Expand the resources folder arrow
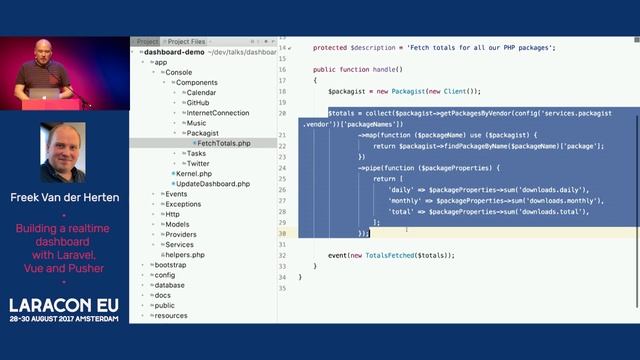Viewport: 640px width, 360px height. click(143, 316)
